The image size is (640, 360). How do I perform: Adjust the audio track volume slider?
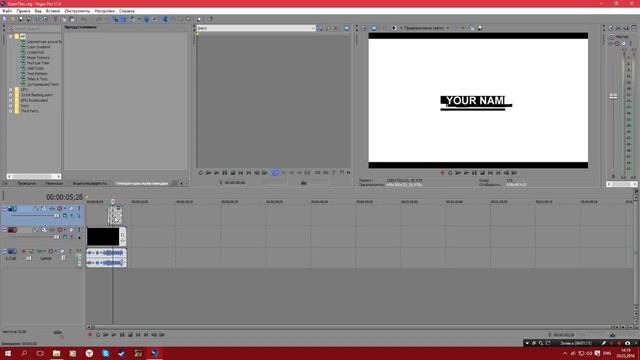coord(29,258)
